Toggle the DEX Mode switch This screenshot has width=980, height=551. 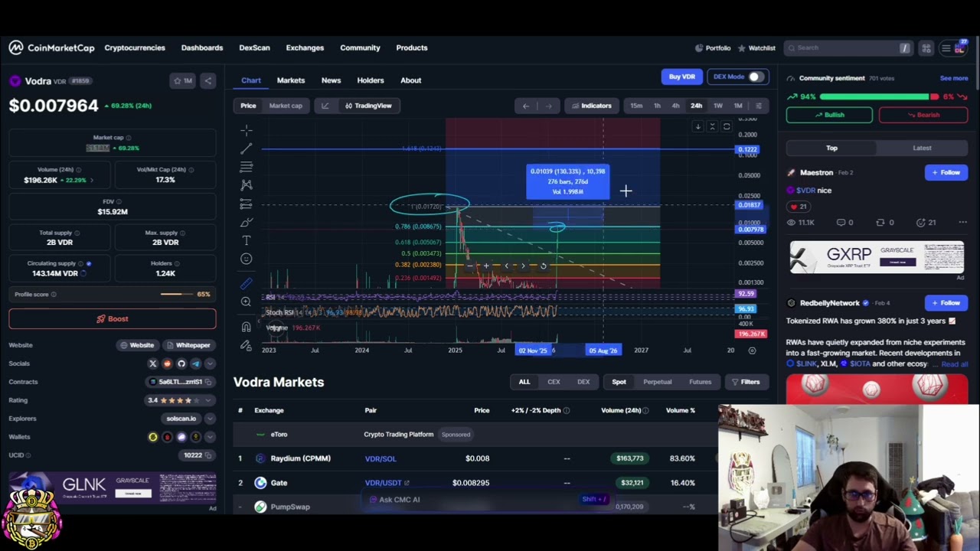point(756,77)
